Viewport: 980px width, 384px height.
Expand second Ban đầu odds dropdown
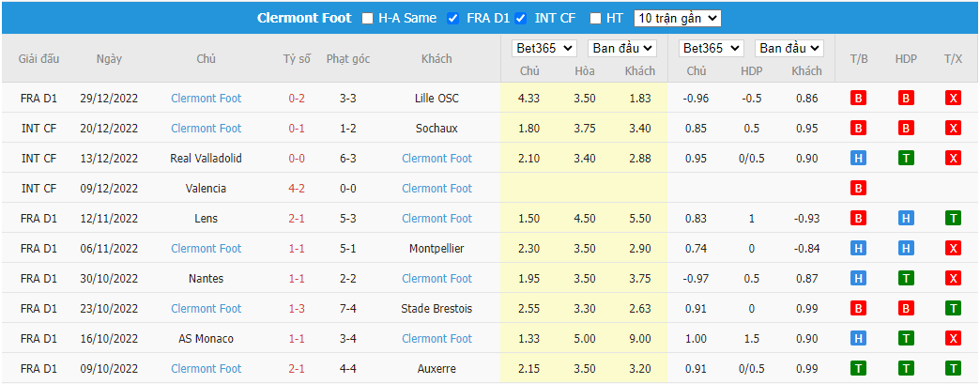coord(789,48)
